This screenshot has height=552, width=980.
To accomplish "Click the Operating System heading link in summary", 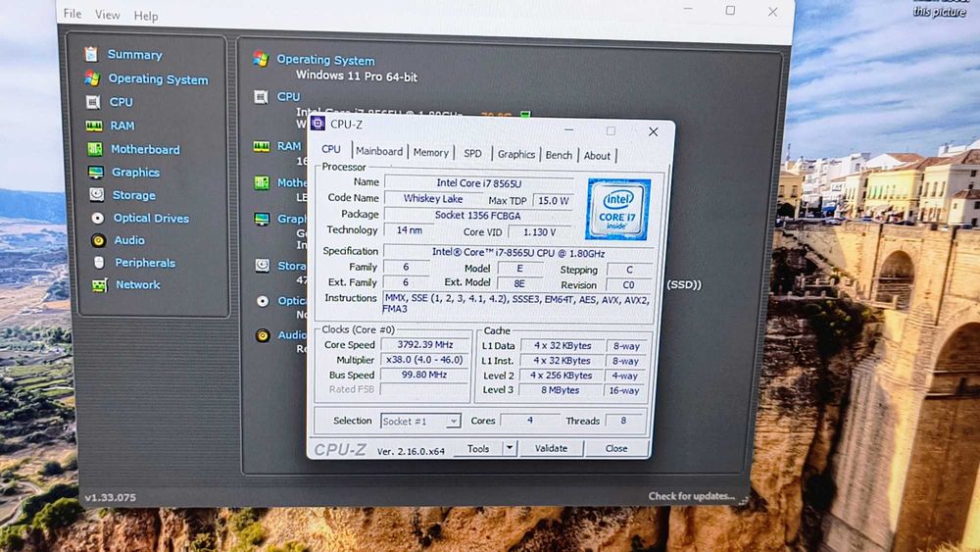I will (325, 60).
